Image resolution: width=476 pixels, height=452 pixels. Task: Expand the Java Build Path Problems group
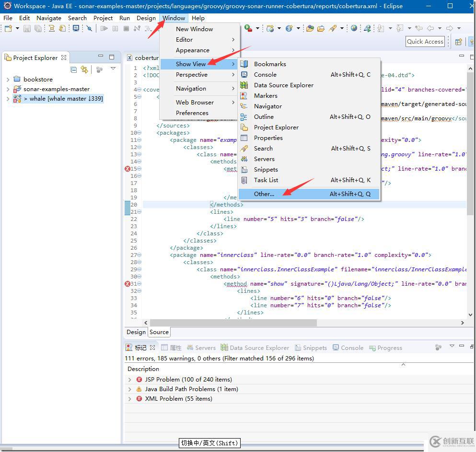point(130,390)
